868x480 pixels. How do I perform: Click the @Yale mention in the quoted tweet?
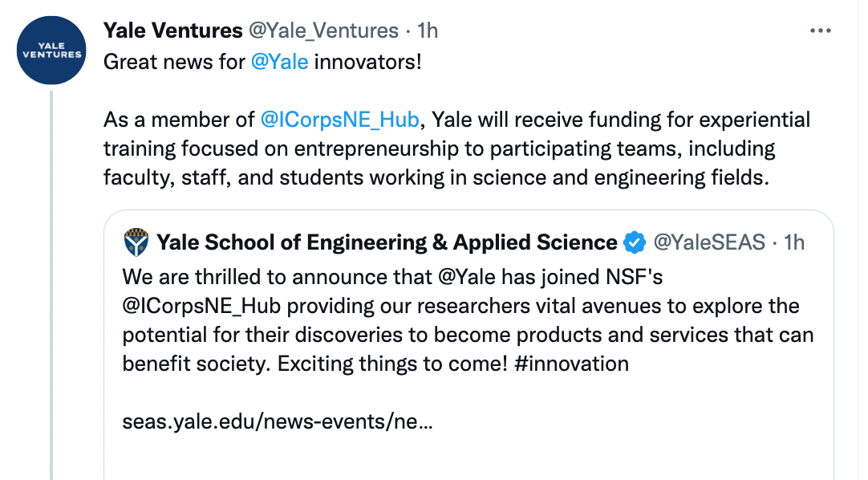466,276
